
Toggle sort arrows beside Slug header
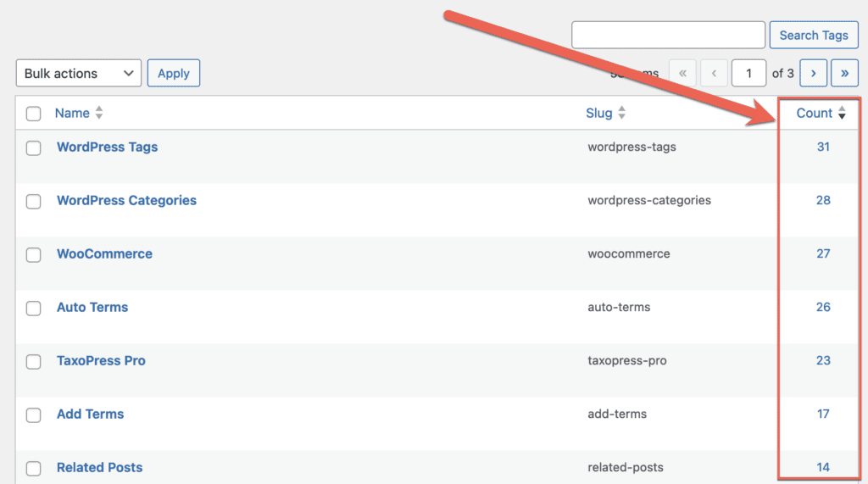pos(621,113)
